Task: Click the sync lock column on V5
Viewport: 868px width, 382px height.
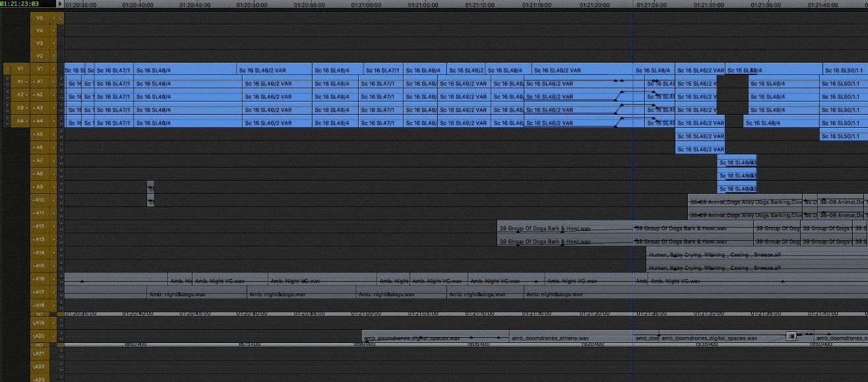Action: point(54,18)
